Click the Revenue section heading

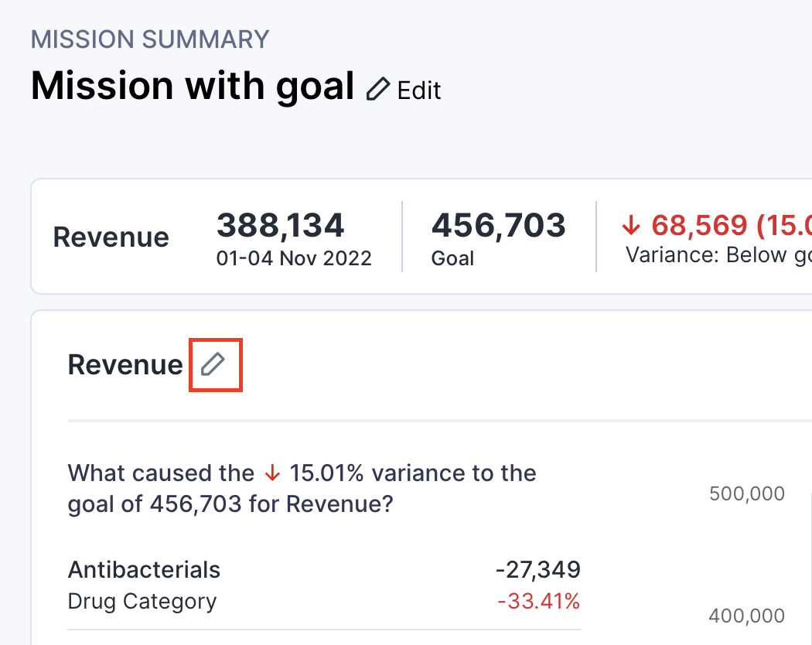pos(125,364)
